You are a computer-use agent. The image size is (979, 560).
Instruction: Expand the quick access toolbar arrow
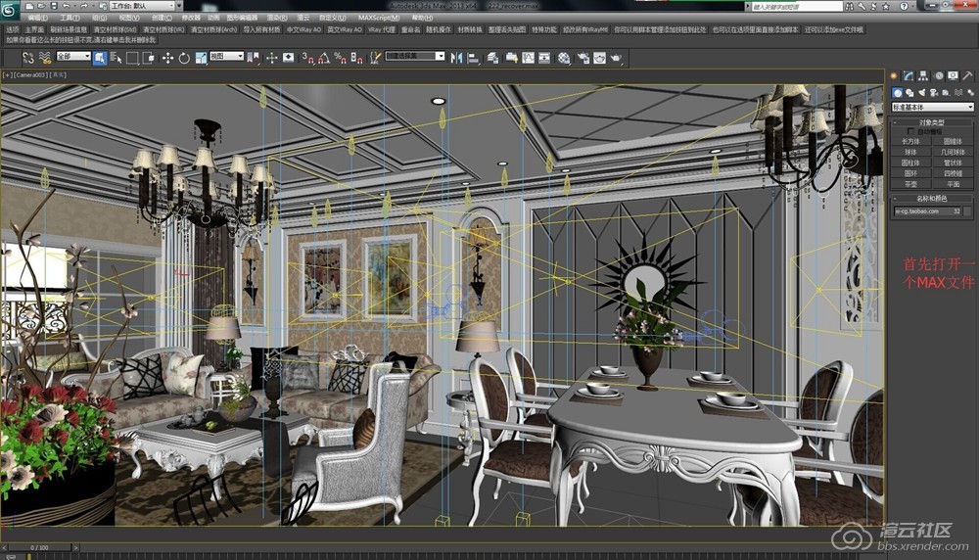click(x=180, y=6)
